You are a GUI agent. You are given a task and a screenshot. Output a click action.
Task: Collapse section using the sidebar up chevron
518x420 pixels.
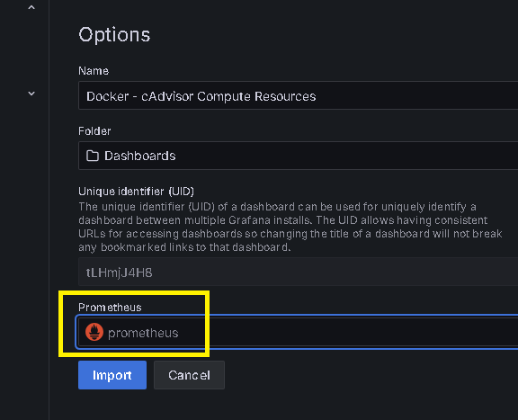coord(31,7)
